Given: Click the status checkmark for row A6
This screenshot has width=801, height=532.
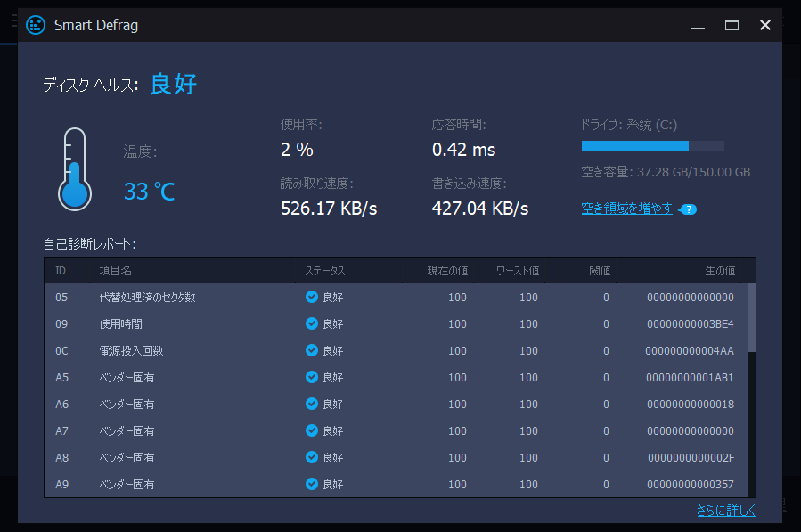Looking at the screenshot, I should 312,404.
